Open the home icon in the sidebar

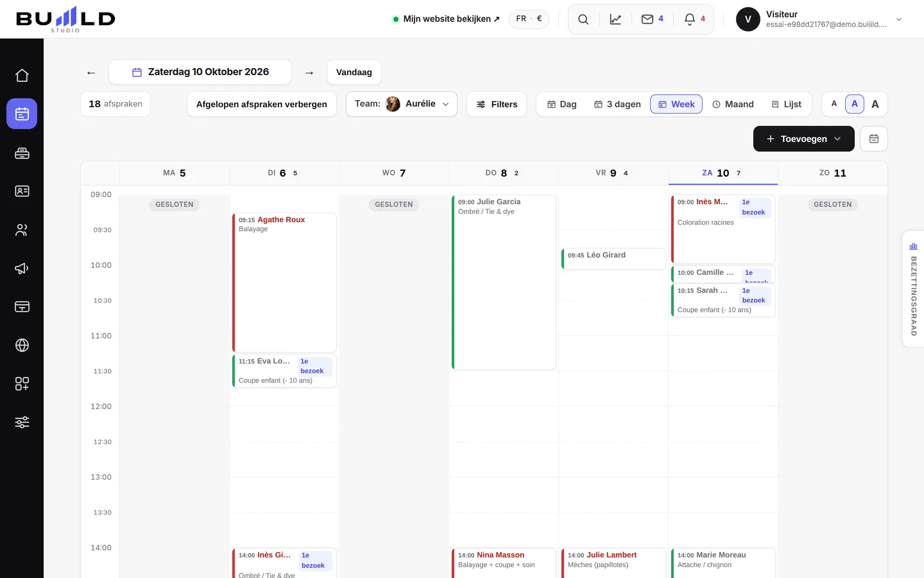click(x=22, y=75)
